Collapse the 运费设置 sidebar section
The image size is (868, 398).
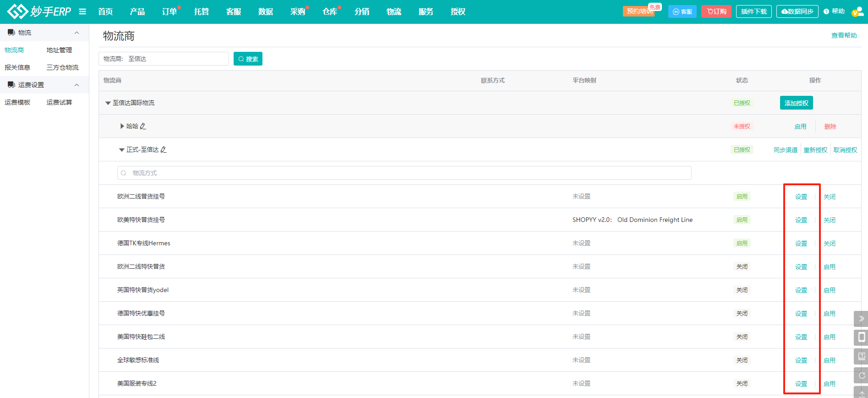pyautogui.click(x=76, y=85)
